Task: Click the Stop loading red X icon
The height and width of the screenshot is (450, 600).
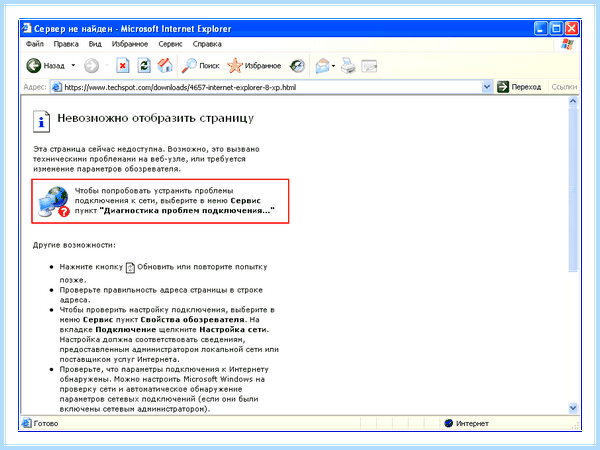Action: 122,65
